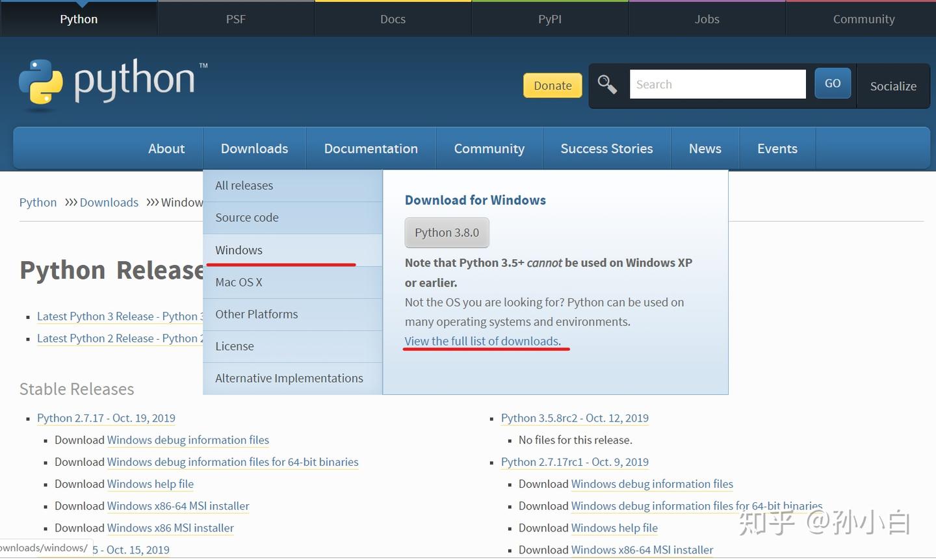Open View the full list of downloads
Viewport: 936px width, 560px height.
482,341
